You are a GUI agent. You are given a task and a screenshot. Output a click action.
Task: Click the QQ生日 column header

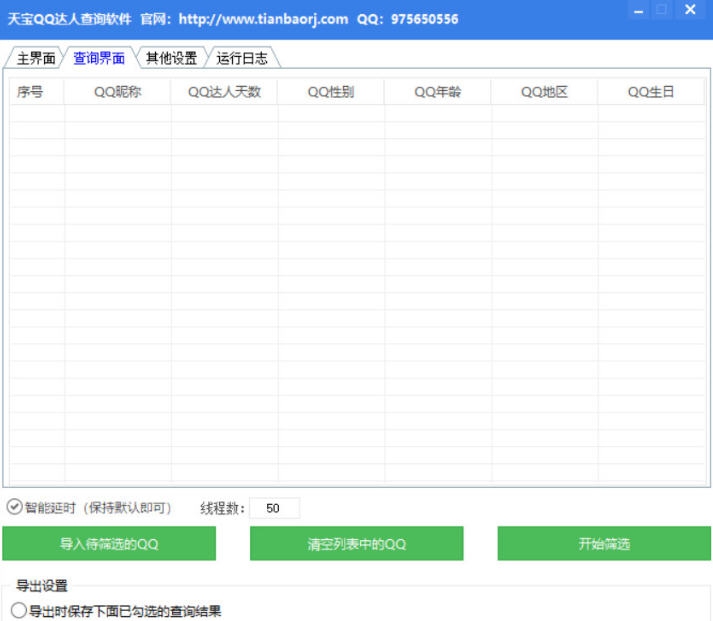point(651,92)
